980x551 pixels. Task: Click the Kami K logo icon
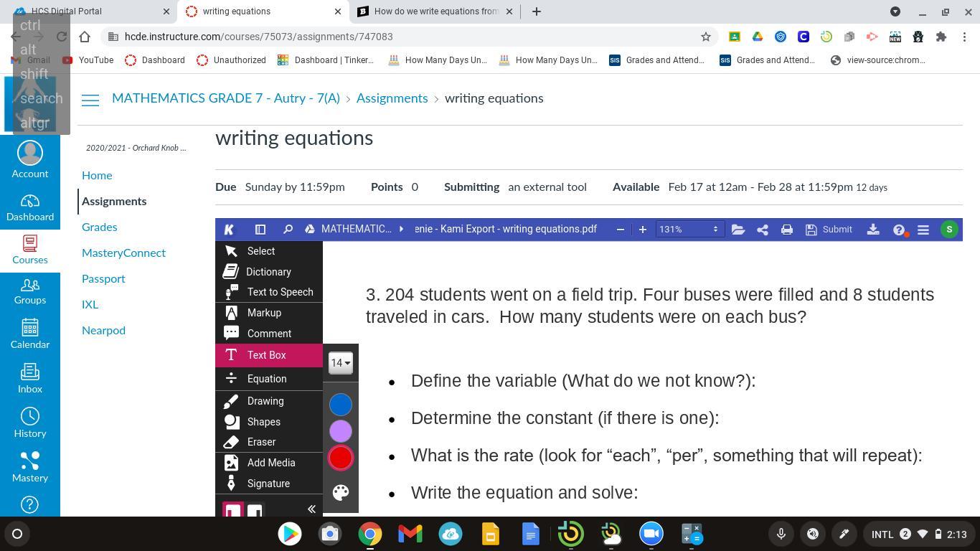229,230
